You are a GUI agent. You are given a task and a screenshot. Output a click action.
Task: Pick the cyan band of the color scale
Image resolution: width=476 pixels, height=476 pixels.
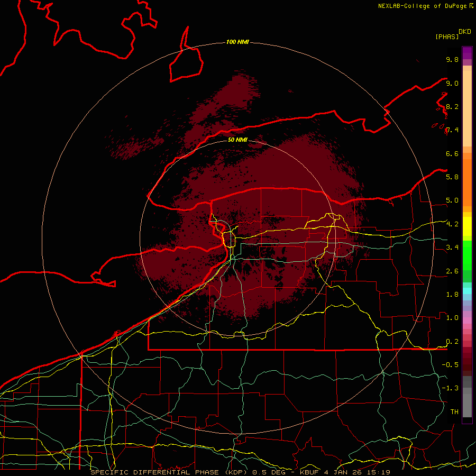[x=467, y=291]
